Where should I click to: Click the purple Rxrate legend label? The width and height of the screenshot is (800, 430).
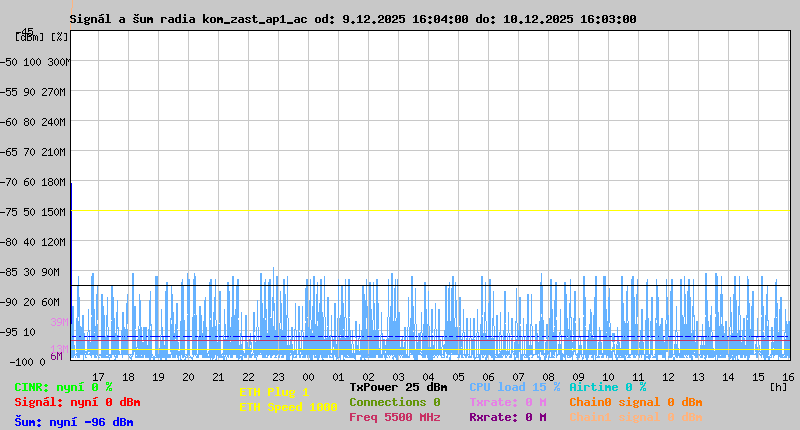(x=508, y=417)
